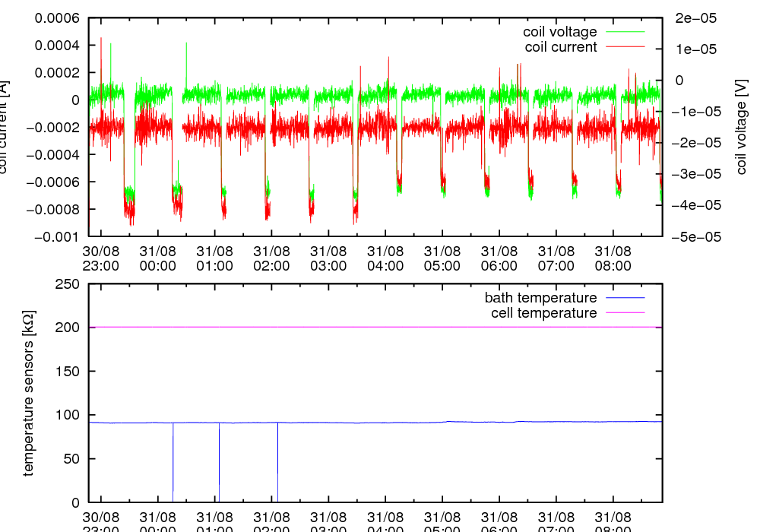Click the "coil current" legend label

[x=561, y=47]
